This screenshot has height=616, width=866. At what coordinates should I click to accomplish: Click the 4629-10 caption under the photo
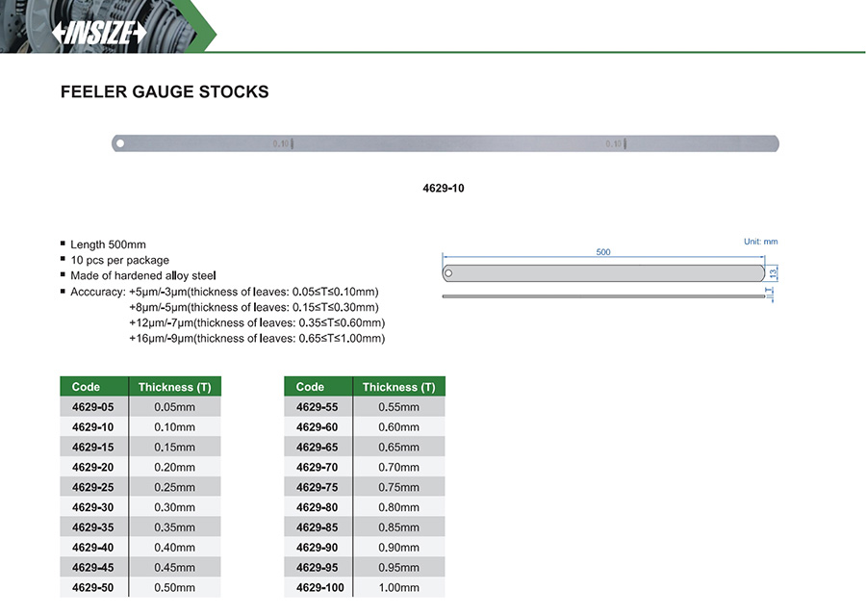[444, 188]
